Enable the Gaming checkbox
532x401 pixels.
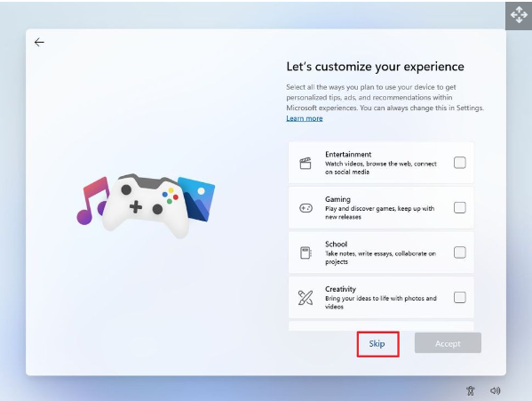click(460, 207)
